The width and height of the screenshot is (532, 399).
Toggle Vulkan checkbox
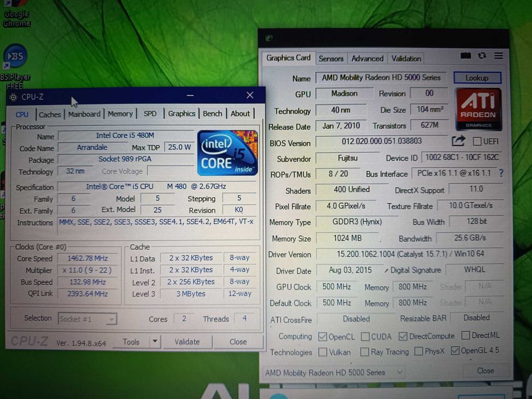tap(323, 352)
